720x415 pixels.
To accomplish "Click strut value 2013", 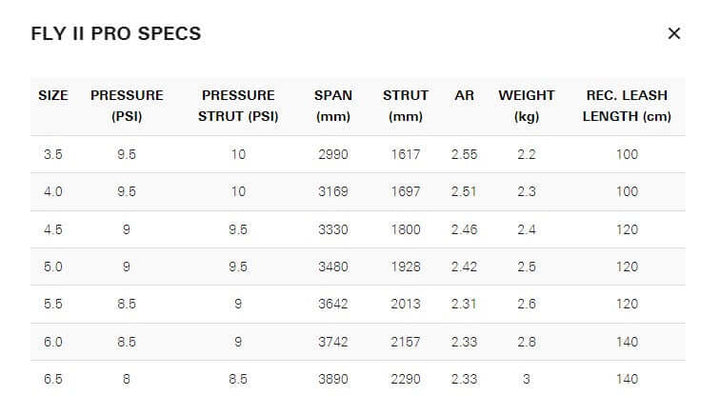I will tap(405, 305).
